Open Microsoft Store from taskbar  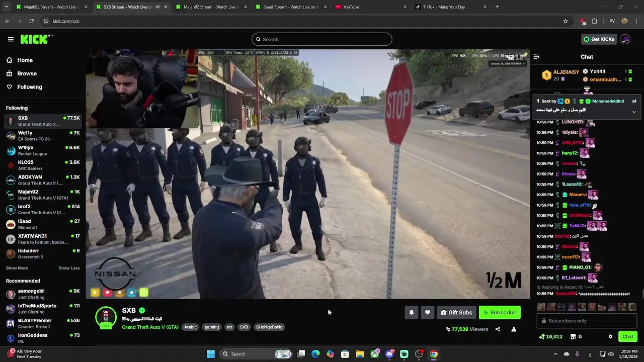(x=345, y=354)
